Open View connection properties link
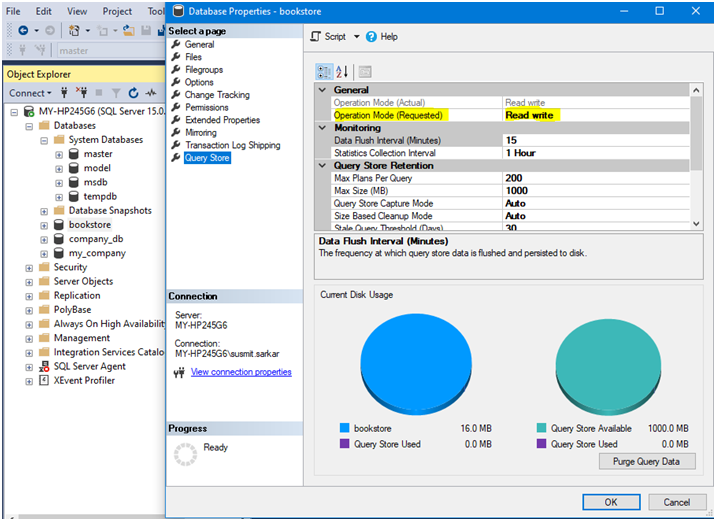 tap(241, 372)
